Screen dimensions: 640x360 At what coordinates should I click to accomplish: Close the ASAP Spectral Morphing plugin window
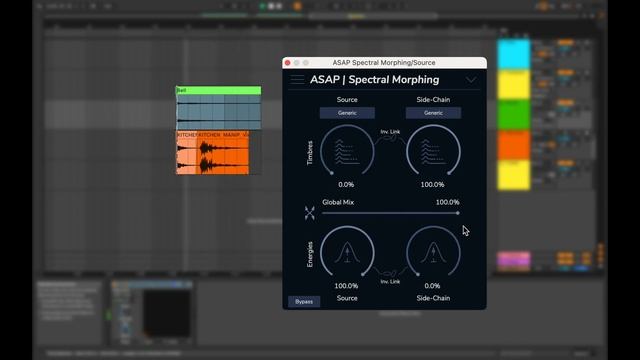click(287, 62)
